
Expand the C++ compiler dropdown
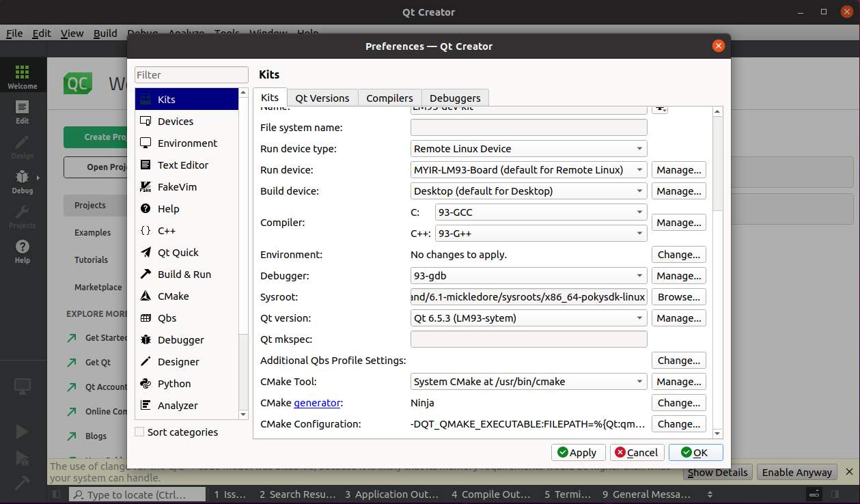coord(540,234)
